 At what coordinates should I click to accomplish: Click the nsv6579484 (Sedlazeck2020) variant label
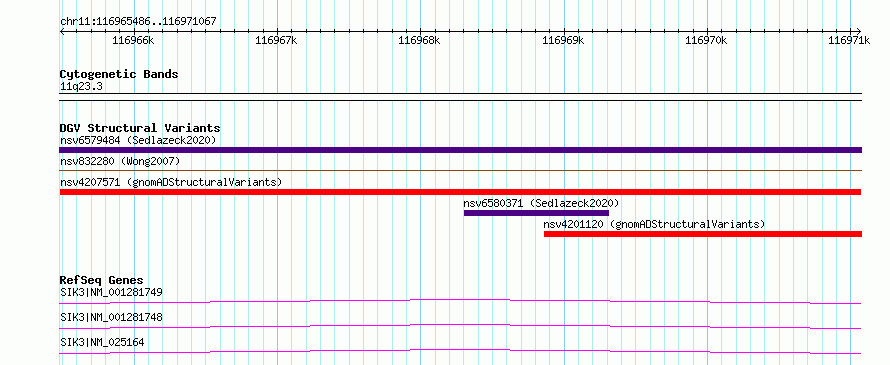coord(138,140)
